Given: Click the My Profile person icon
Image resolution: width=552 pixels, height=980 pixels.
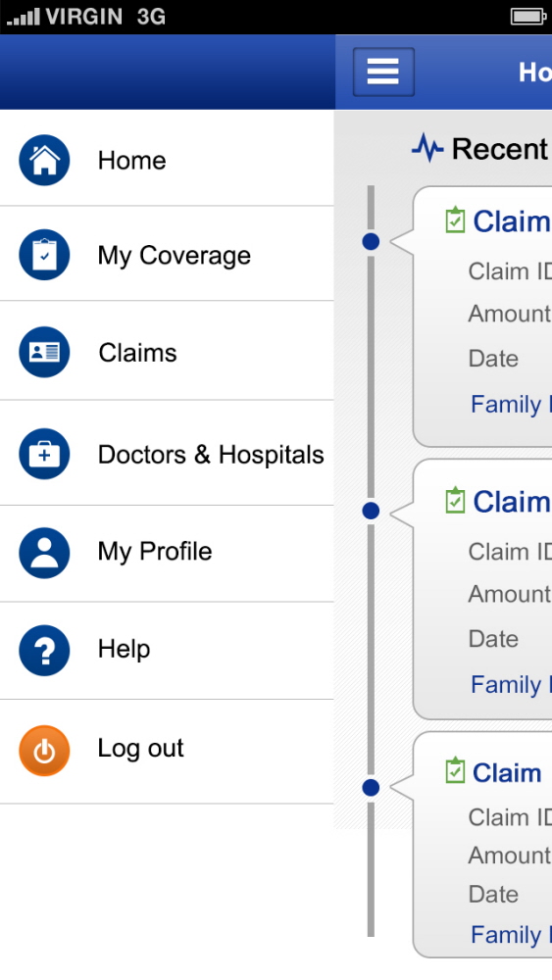Looking at the screenshot, I should [x=44, y=553].
